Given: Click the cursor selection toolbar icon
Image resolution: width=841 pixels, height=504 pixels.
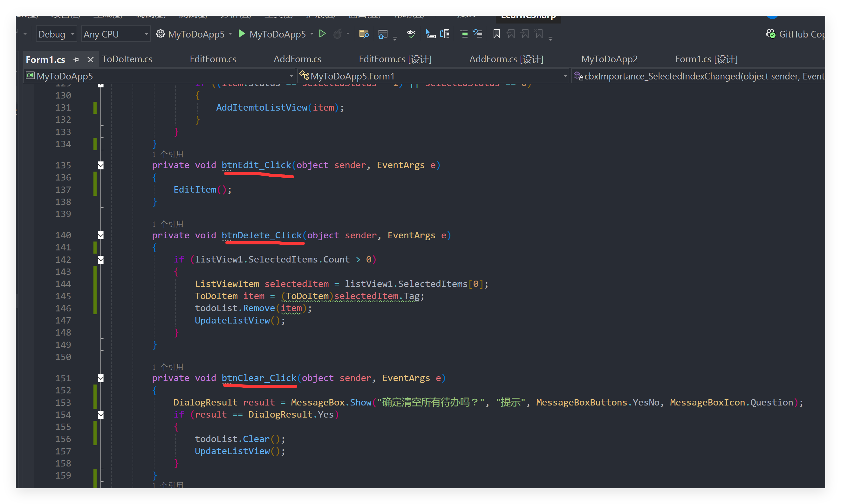Looking at the screenshot, I should [430, 34].
